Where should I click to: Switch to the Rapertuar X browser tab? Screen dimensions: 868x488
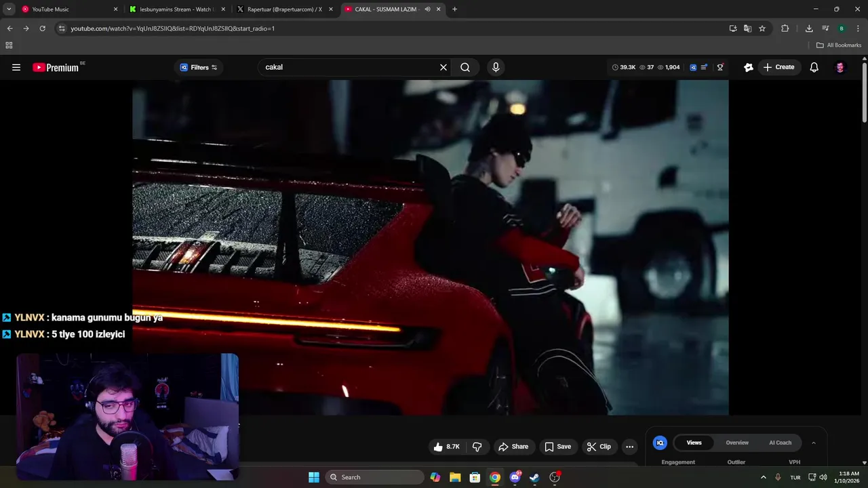click(x=285, y=9)
